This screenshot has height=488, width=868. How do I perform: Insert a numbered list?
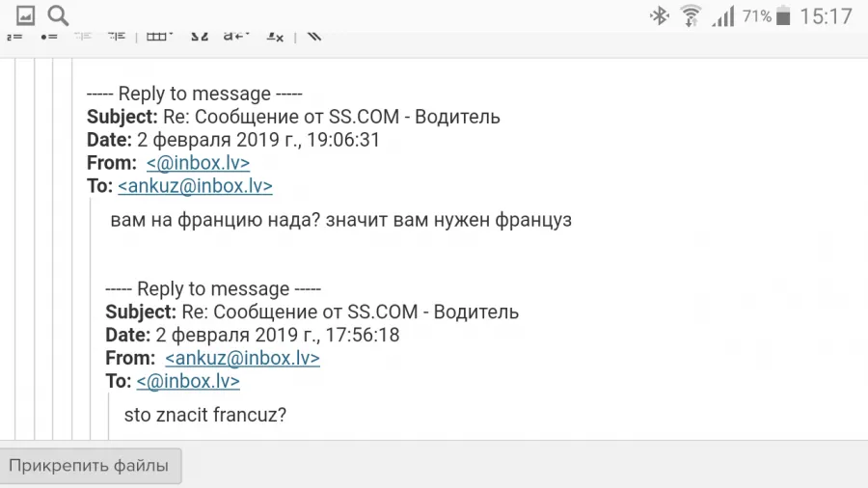[x=14, y=37]
